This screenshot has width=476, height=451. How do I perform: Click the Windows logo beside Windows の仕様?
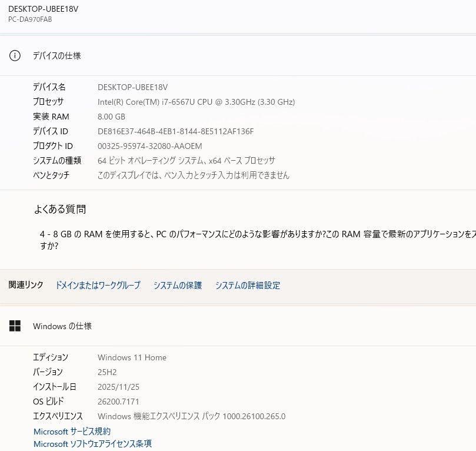14,326
